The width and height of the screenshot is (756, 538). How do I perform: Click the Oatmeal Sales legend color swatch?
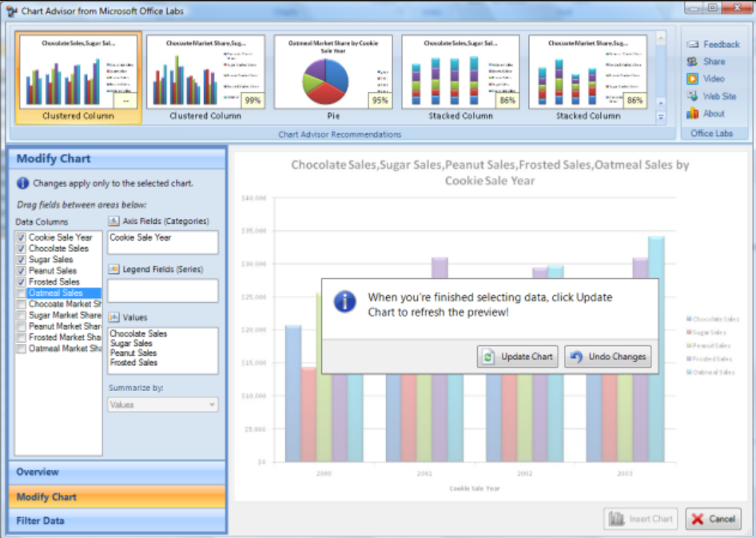689,373
